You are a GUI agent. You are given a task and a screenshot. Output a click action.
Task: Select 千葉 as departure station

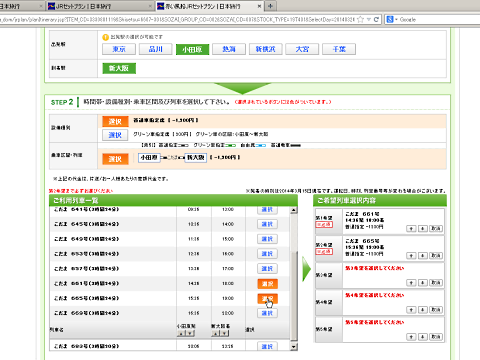(339, 49)
